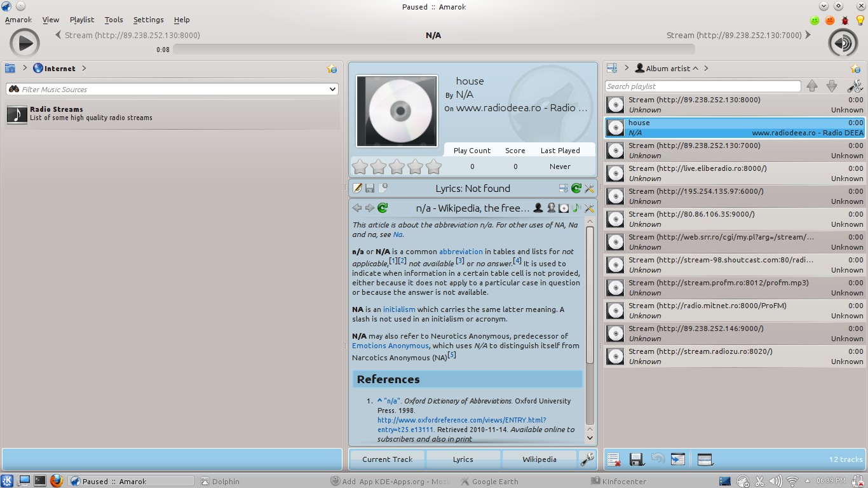
Task: Click the save lyrics floppy icon
Action: 370,188
